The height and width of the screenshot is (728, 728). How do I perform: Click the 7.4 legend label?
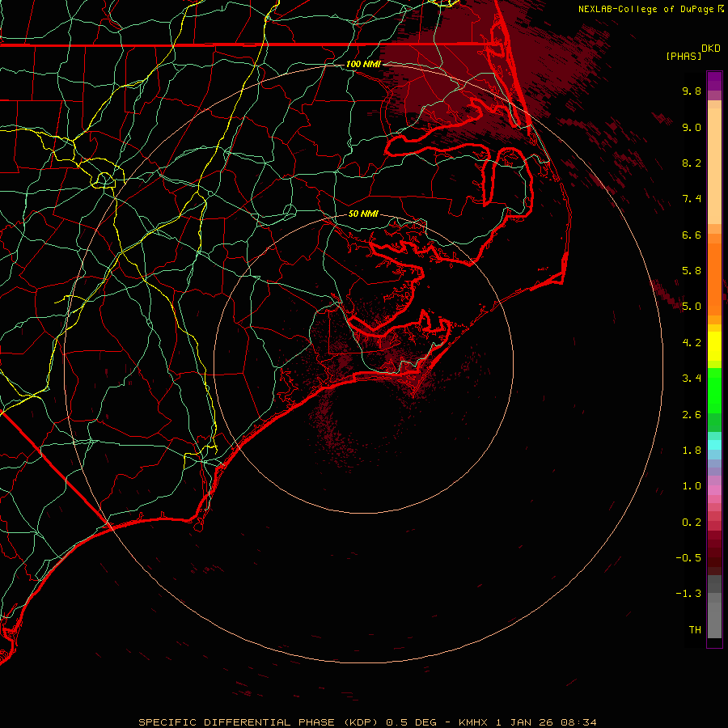(x=692, y=199)
